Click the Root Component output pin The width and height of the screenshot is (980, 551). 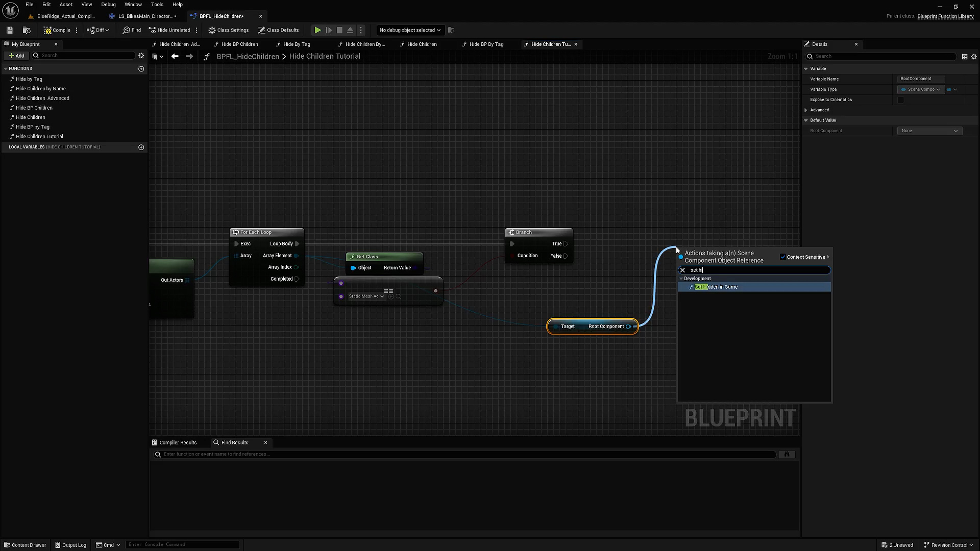[629, 327]
